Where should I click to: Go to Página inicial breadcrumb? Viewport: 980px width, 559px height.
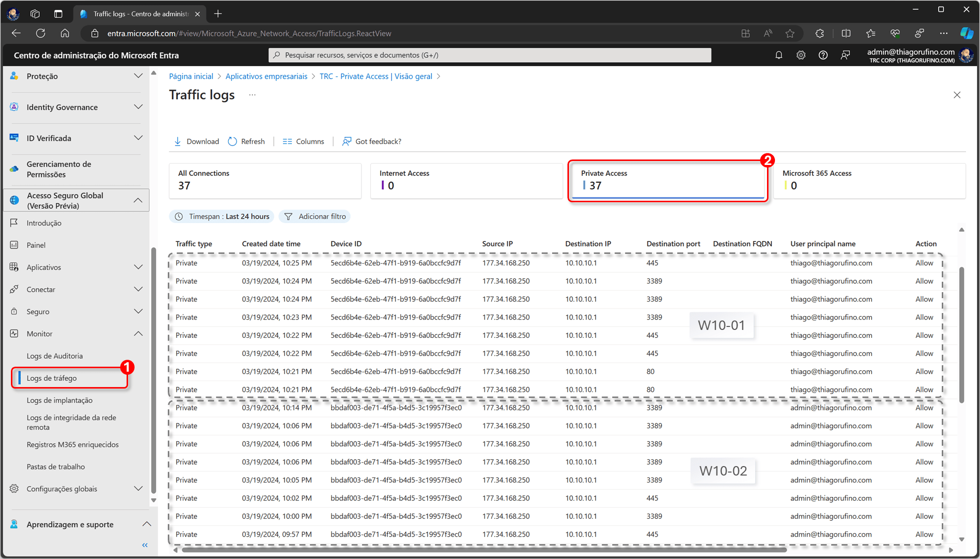pyautogui.click(x=191, y=76)
